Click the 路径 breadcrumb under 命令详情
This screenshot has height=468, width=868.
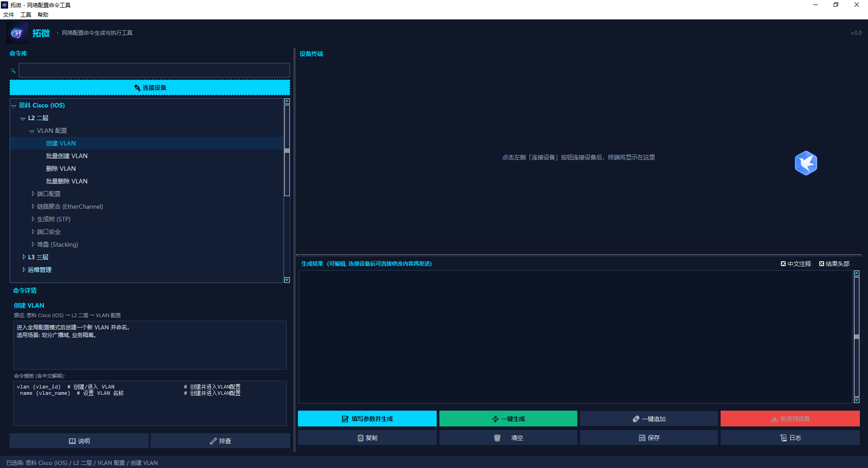coord(67,315)
